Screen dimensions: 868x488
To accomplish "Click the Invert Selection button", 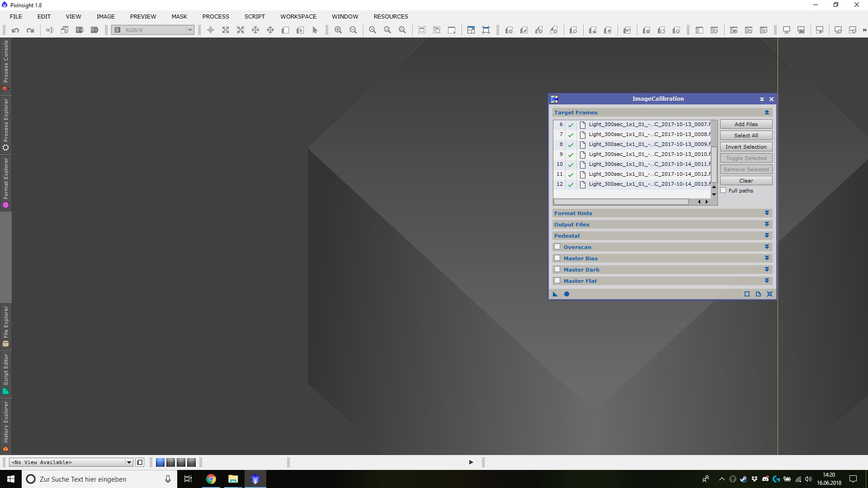I will click(x=746, y=147).
